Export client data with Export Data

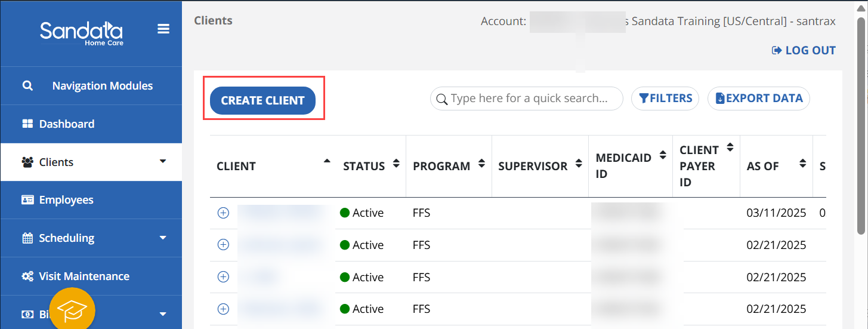(758, 99)
